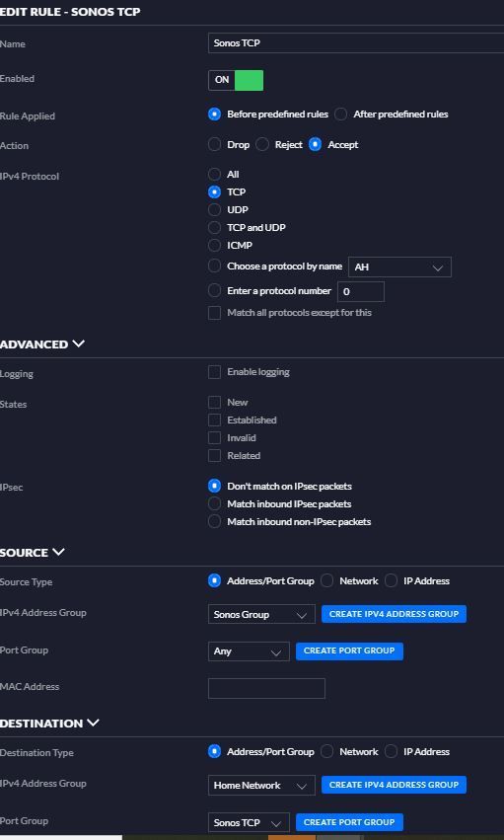The height and width of the screenshot is (840, 504).
Task: Open the Sonos Group address dropdown
Action: tap(261, 615)
